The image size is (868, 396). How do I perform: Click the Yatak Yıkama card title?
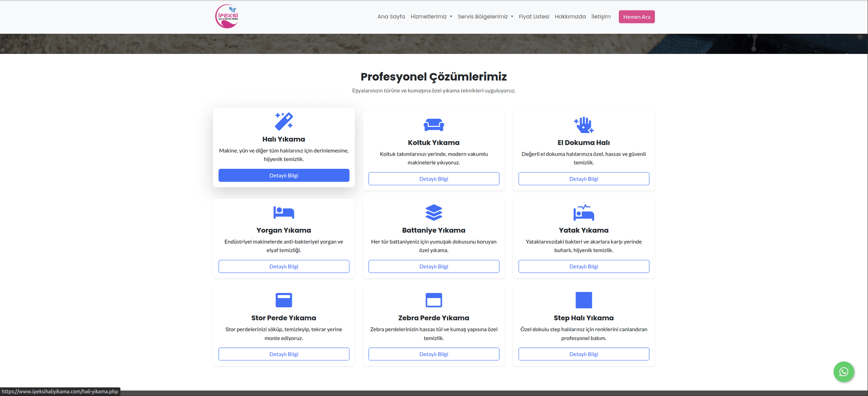[x=584, y=230]
